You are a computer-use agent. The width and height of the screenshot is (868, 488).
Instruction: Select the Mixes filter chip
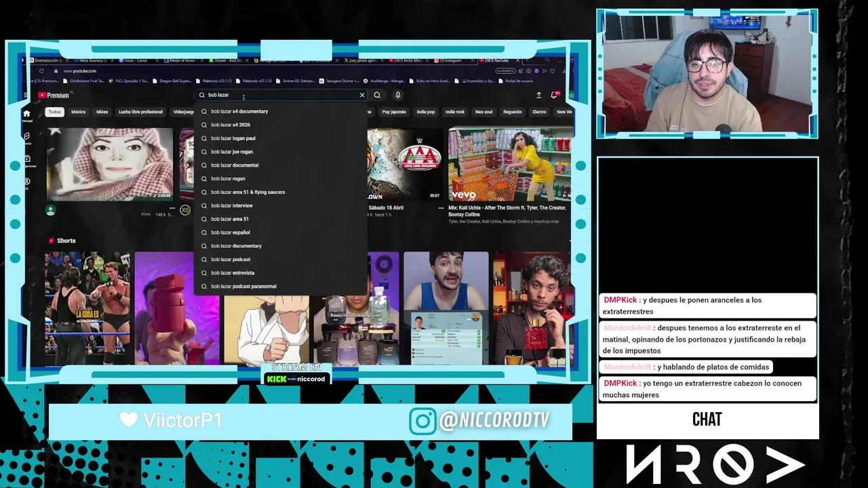tap(102, 112)
